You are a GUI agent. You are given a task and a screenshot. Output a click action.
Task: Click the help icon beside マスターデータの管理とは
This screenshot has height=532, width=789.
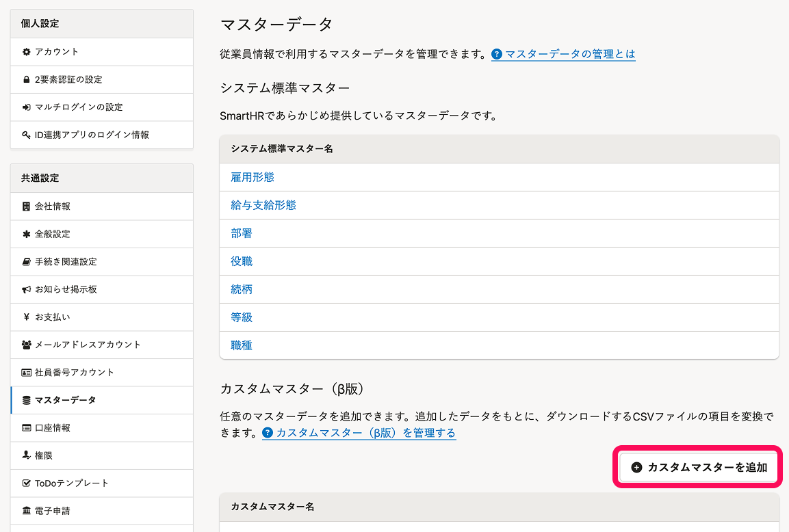[497, 54]
